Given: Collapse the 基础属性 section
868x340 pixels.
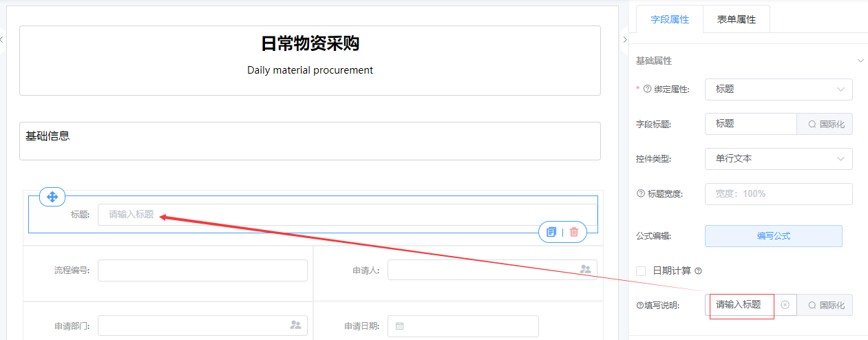Looking at the screenshot, I should [860, 61].
